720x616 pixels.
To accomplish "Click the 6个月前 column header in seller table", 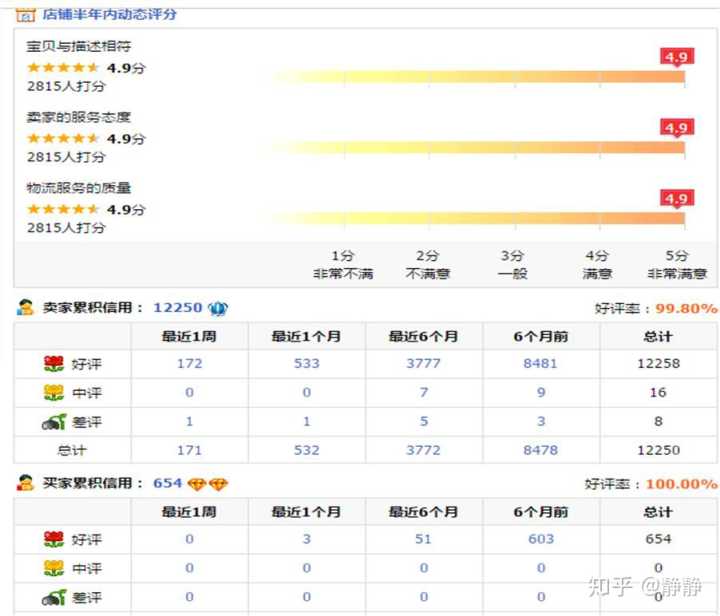I will pyautogui.click(x=540, y=336).
